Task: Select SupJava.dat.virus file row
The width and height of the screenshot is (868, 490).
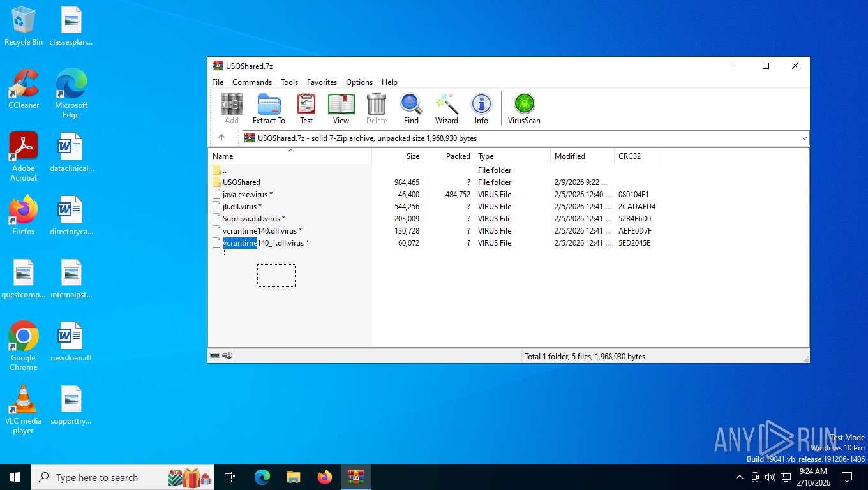Action: pyautogui.click(x=434, y=219)
